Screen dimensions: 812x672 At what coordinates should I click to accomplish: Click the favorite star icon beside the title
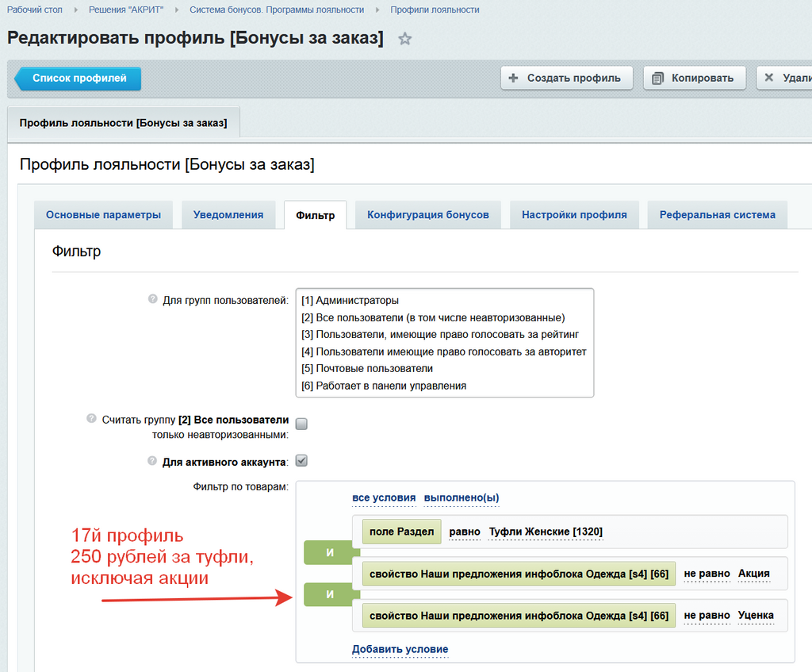click(x=405, y=39)
